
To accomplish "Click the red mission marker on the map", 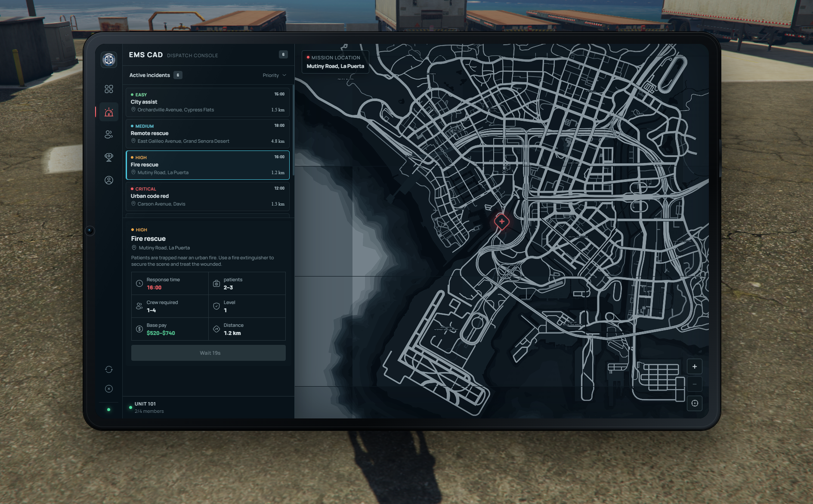I will tap(502, 222).
